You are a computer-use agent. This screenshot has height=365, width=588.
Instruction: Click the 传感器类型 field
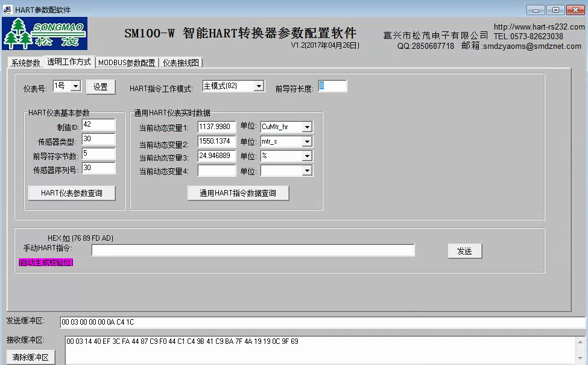[x=99, y=139]
